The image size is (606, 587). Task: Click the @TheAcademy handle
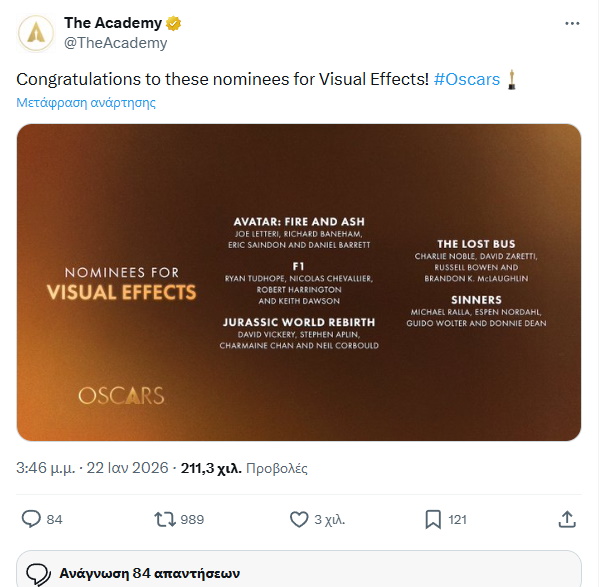click(115, 43)
